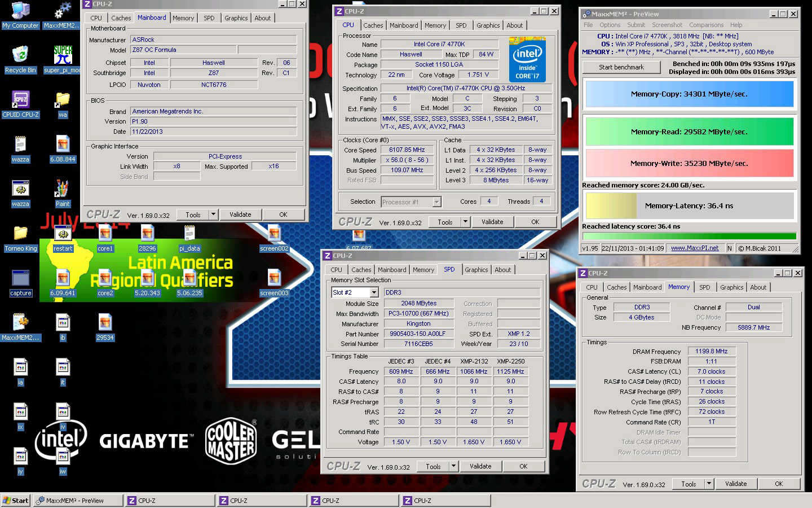Screen dimensions: 812x508
Task: Switch to SPD tab in CPU-Z Memory window
Action: pos(705,287)
